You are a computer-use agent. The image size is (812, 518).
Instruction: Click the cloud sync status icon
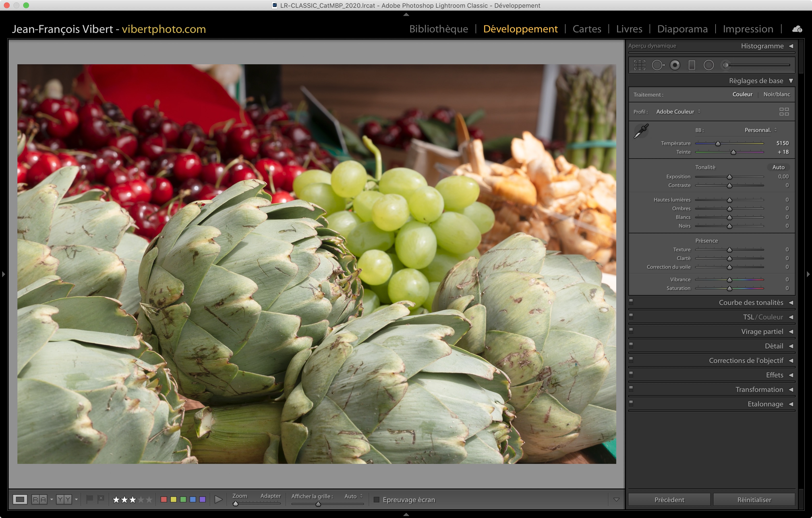[797, 29]
